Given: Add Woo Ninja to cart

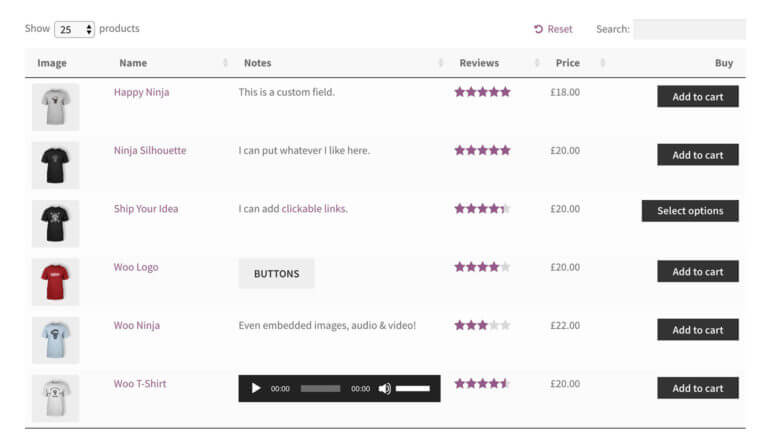Looking at the screenshot, I should pyautogui.click(x=698, y=329).
